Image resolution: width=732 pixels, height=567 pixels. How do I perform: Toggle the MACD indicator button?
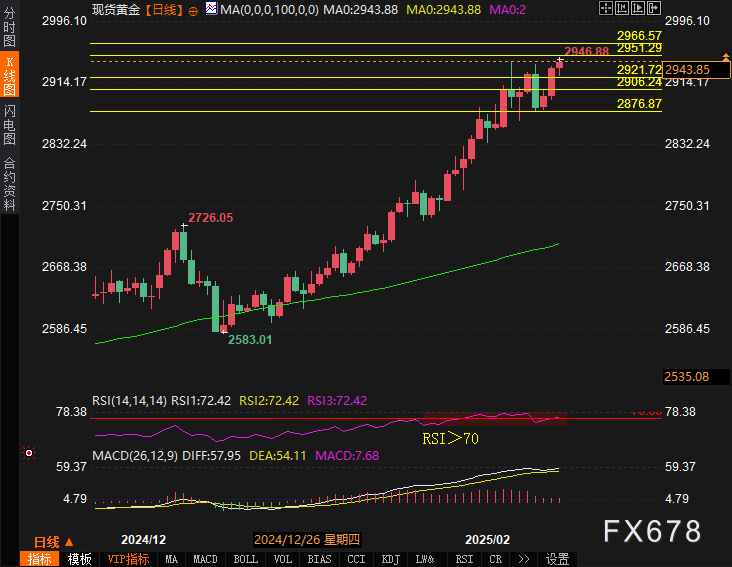[x=205, y=559]
